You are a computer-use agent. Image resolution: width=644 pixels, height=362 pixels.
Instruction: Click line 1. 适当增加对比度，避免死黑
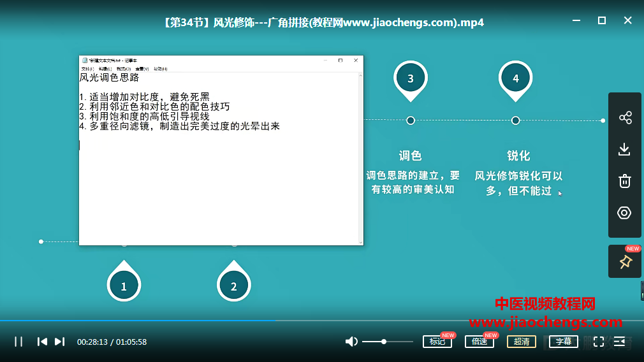[x=145, y=97]
